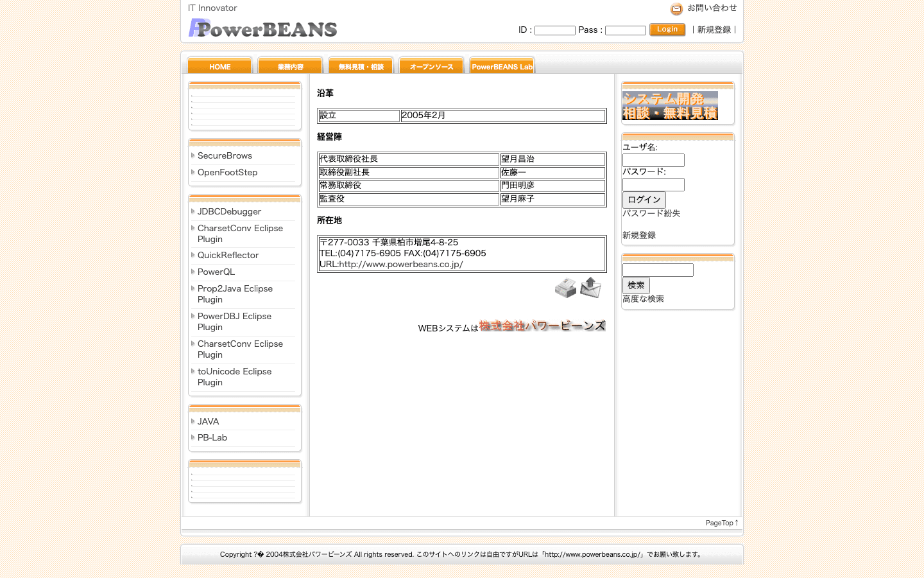Open the OpenFootStep link
Image resolution: width=924 pixels, height=578 pixels.
(x=227, y=172)
